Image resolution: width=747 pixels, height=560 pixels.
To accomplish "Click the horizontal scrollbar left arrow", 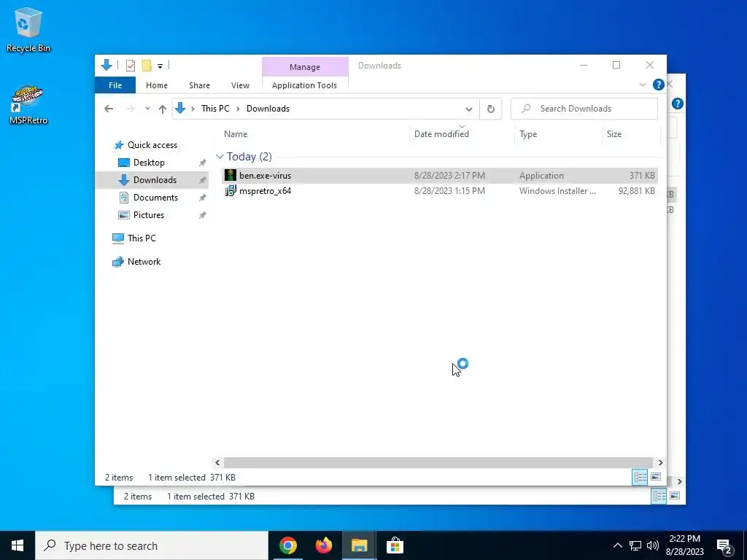I will [217, 462].
